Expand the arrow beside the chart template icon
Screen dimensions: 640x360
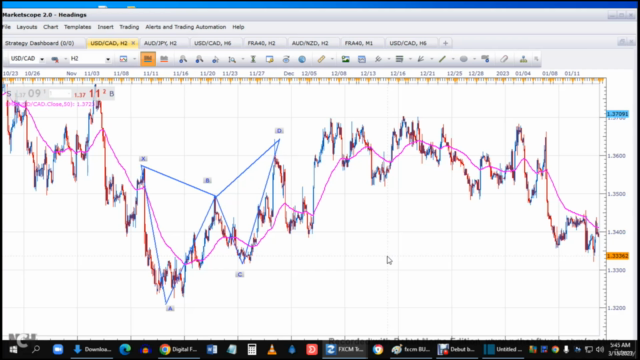pos(134,59)
